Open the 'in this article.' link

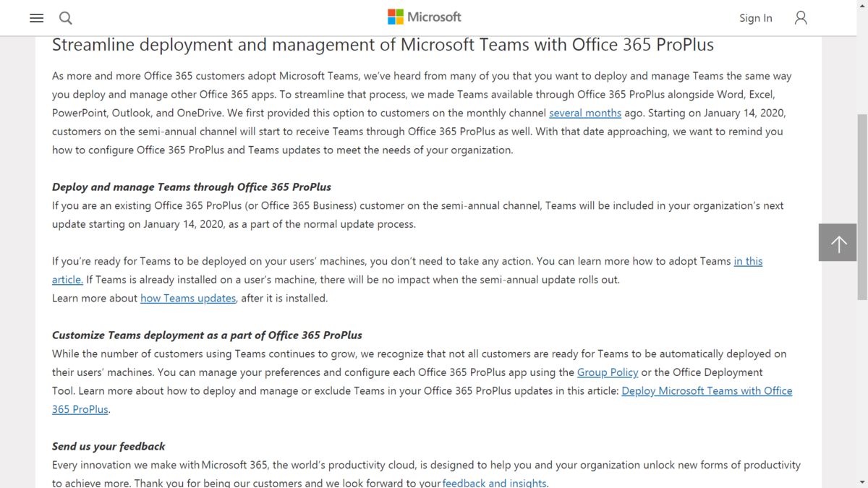pyautogui.click(x=748, y=261)
